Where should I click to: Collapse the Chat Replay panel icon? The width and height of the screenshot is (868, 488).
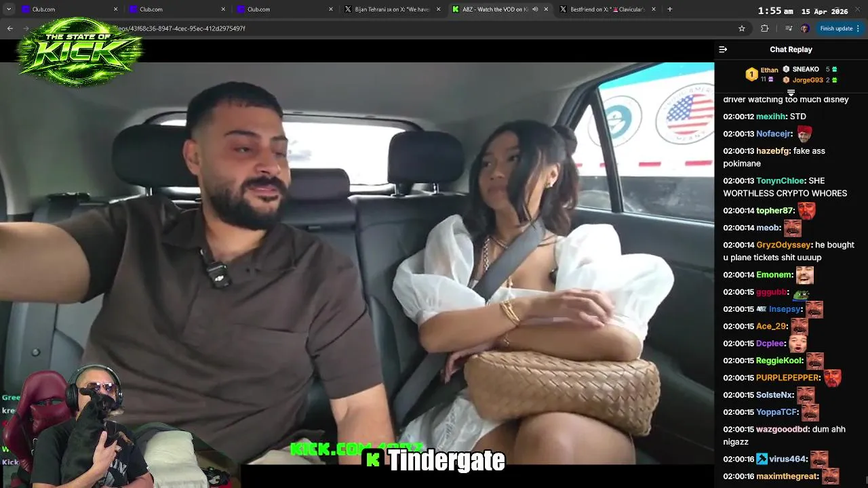pos(723,49)
